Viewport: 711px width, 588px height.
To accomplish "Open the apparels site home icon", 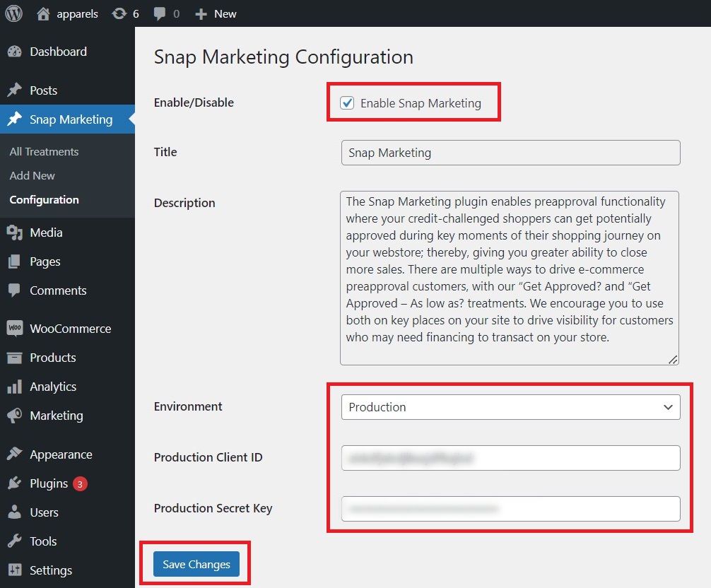I will [x=43, y=13].
